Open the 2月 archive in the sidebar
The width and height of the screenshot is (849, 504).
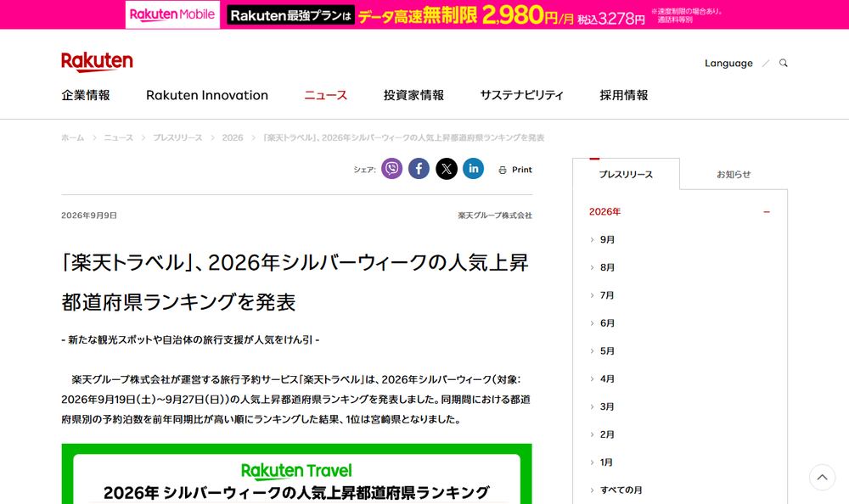pos(607,434)
